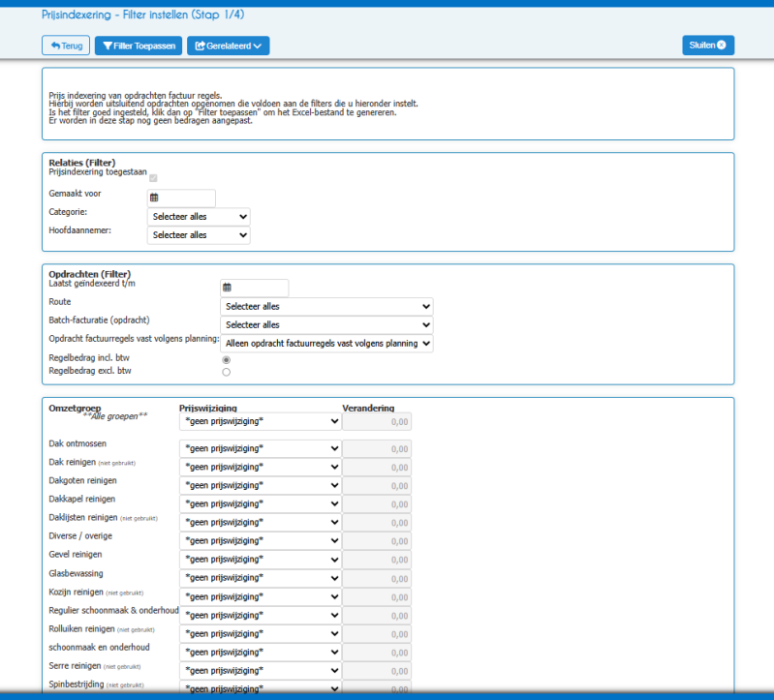The width and height of the screenshot is (774, 700).
Task: Click Verandering field for Rolluiken reinigen
Action: point(377,634)
